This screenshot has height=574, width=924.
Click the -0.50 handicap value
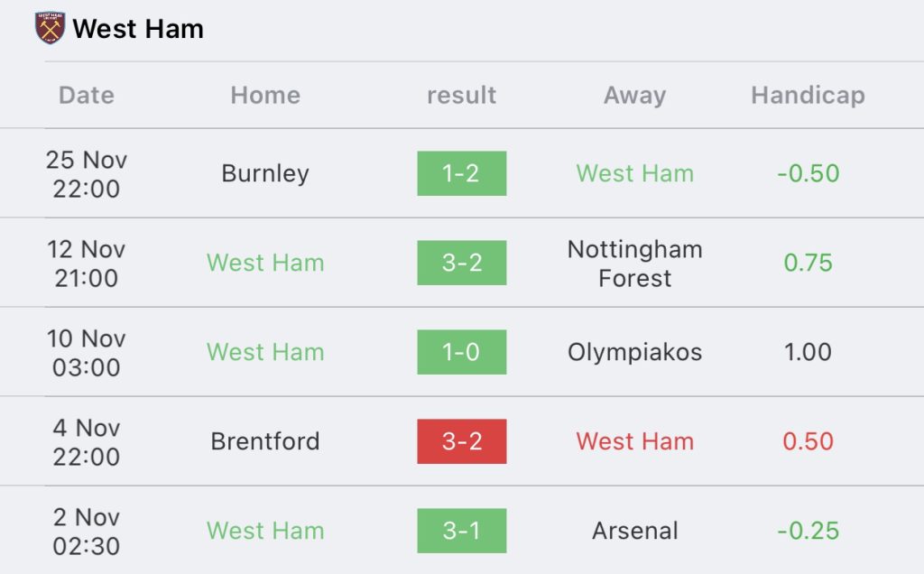[x=808, y=173]
